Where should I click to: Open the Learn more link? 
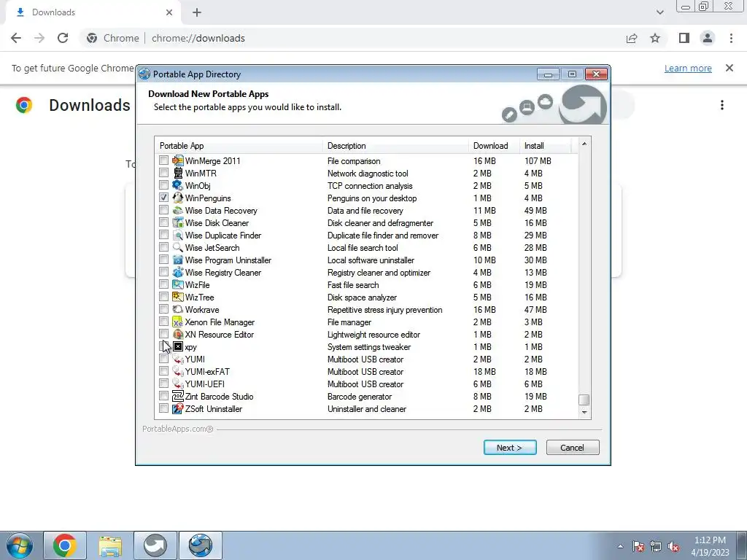pyautogui.click(x=688, y=68)
